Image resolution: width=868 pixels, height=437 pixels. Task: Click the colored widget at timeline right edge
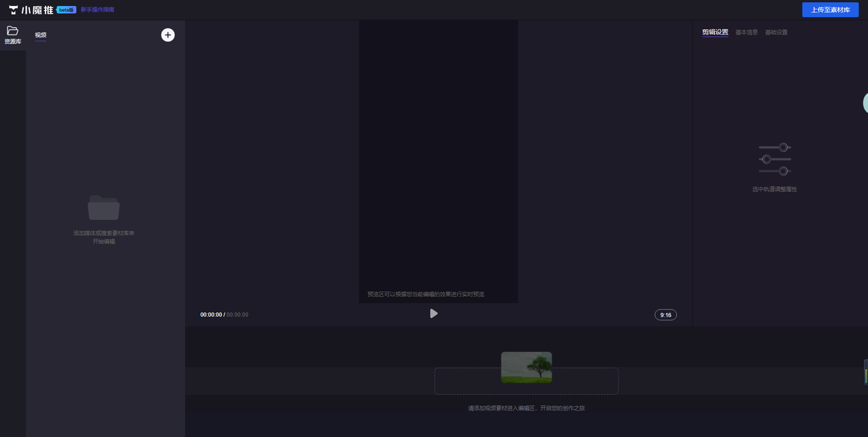865,372
